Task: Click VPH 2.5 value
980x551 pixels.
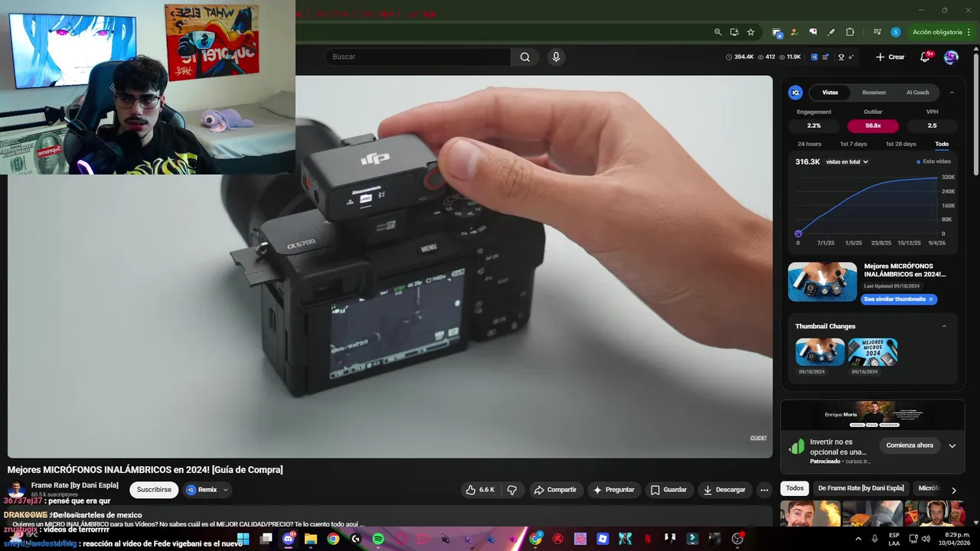Action: click(x=932, y=126)
